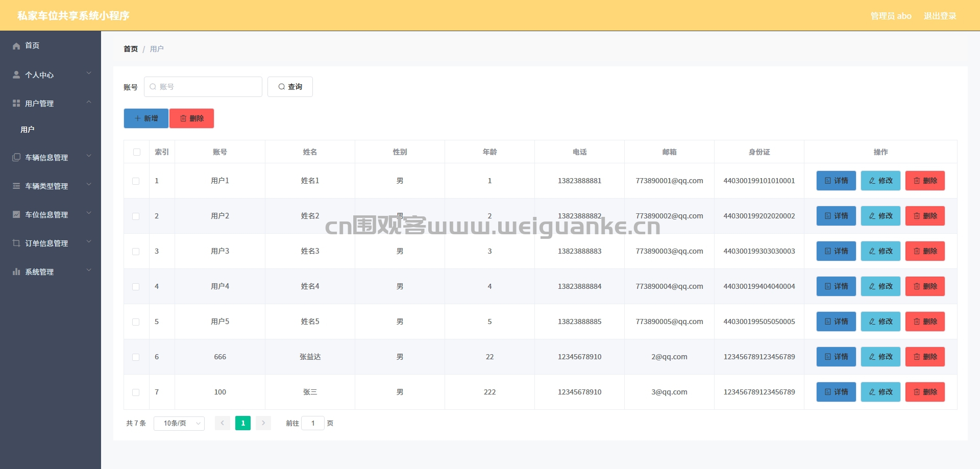980x469 pixels.
Task: Click ID number 440300199505050005 cell
Action: (759, 322)
